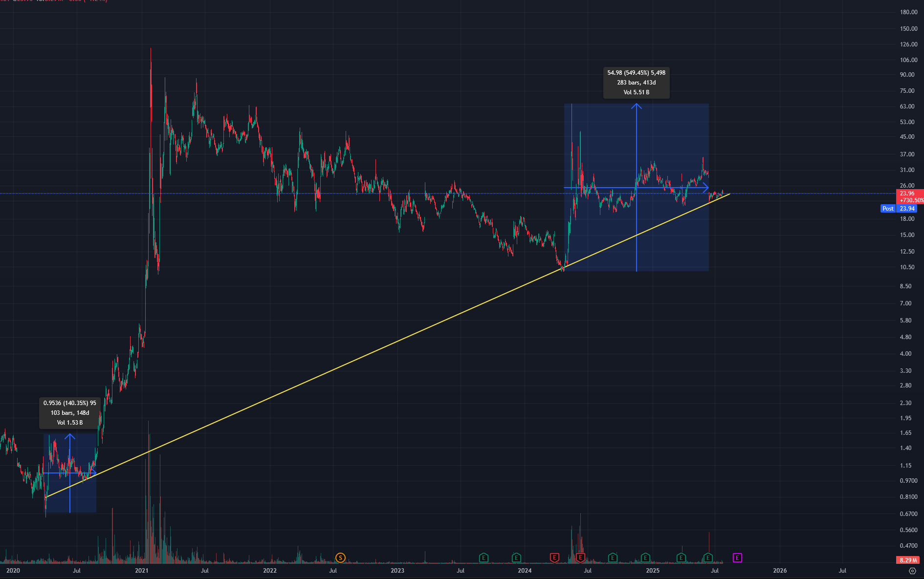
Task: Click the 63.00 price scale label
Action: tap(907, 107)
